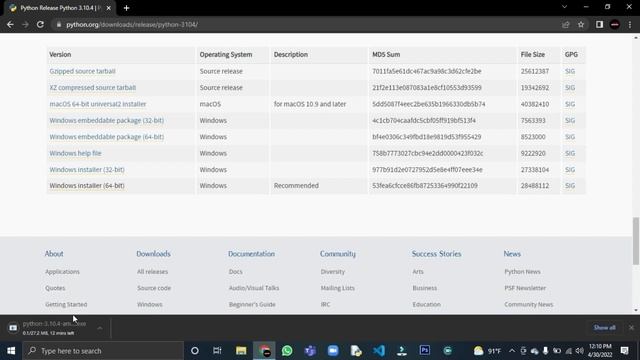Open the Downloads footer heading

point(153,253)
